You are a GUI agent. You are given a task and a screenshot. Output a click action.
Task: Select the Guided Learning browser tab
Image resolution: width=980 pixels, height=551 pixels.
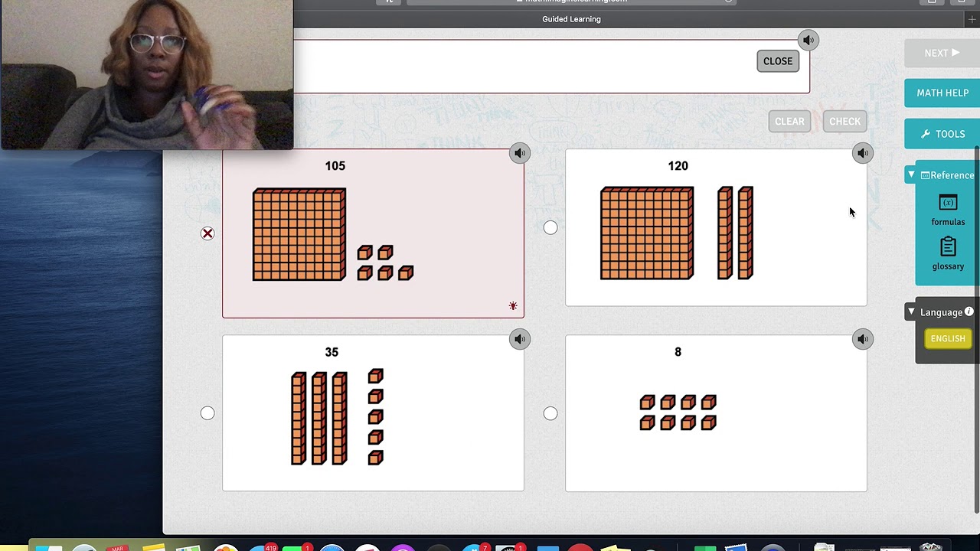571,19
